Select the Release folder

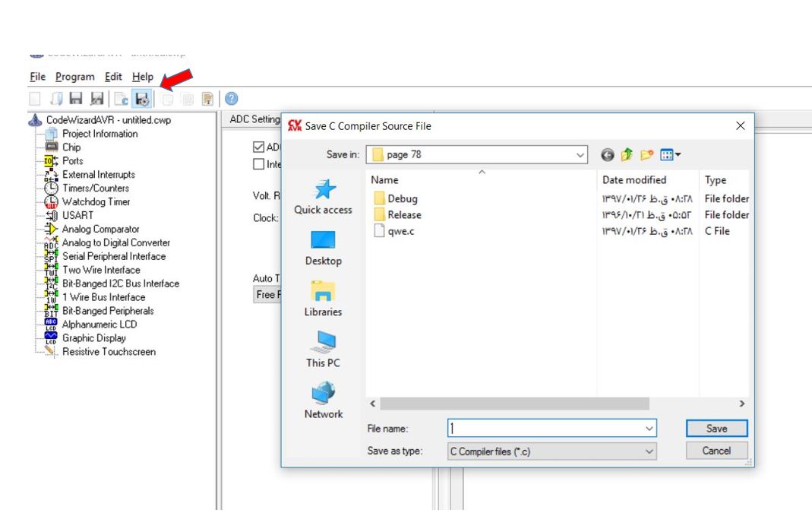(397, 214)
